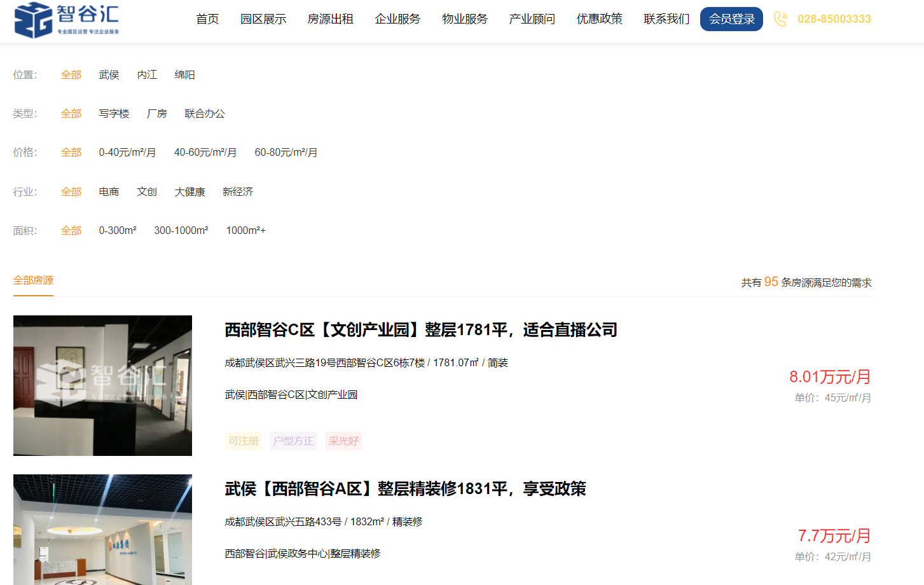Open the 首页 menu item
924x585 pixels.
click(x=207, y=19)
